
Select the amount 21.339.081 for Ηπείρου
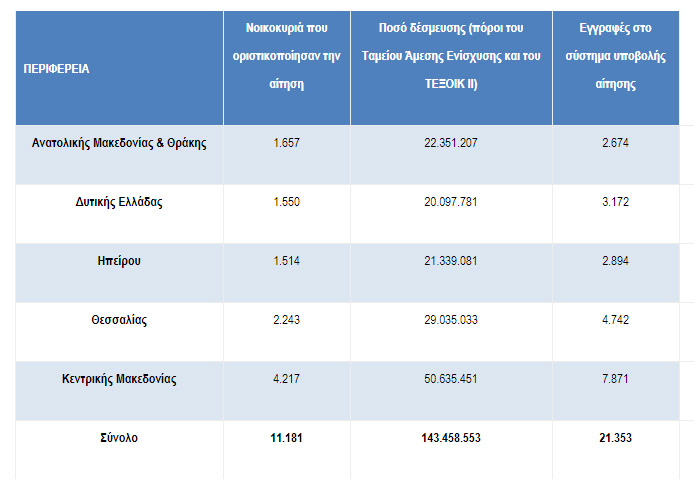pos(451,261)
